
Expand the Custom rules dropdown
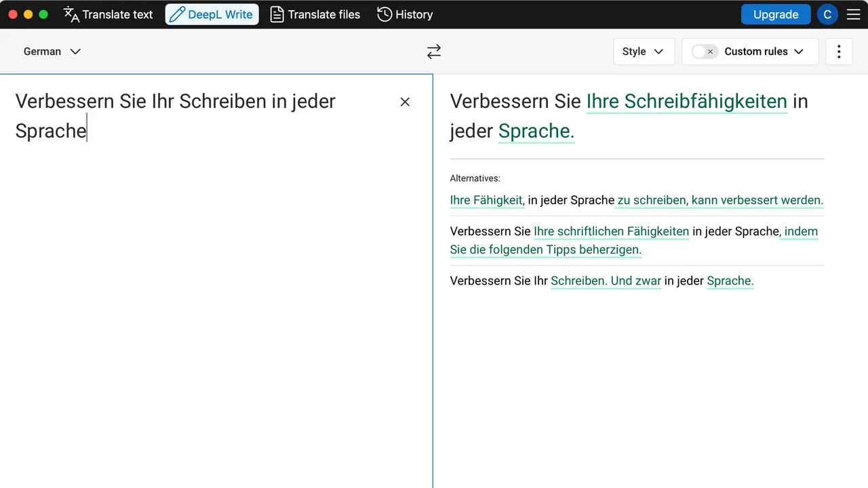point(764,52)
